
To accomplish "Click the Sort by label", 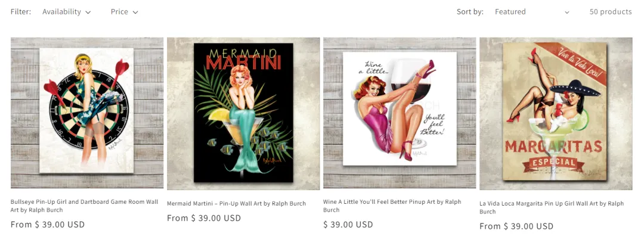I will pyautogui.click(x=470, y=12).
